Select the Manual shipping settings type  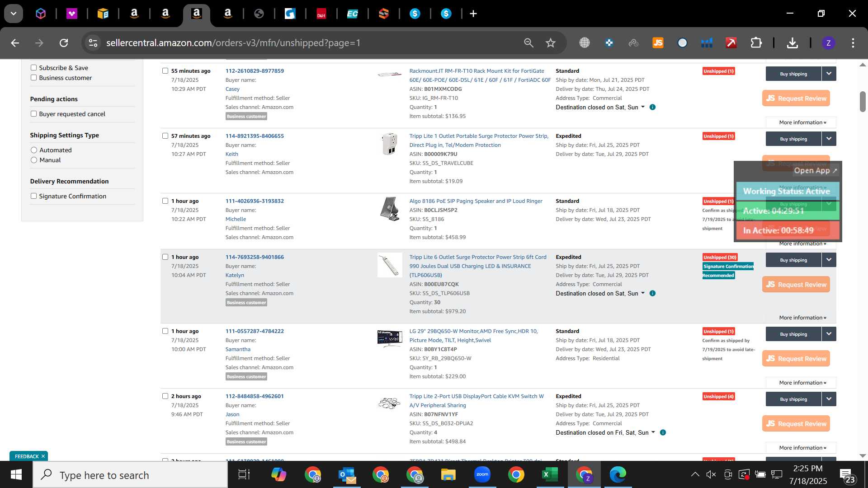(34, 160)
